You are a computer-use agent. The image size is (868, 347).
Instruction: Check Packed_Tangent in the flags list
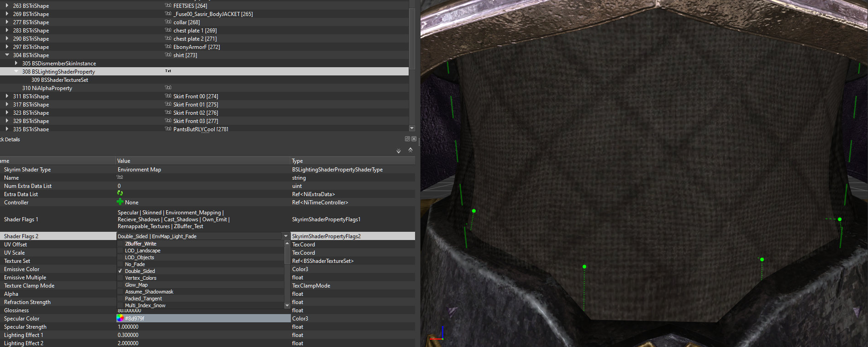[x=121, y=299]
